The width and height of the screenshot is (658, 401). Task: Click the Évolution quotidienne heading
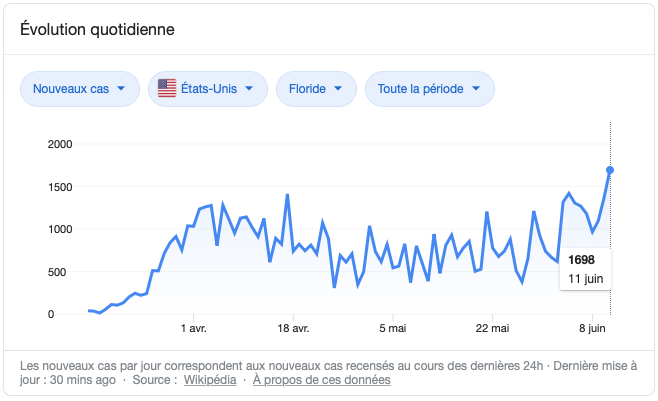click(98, 29)
